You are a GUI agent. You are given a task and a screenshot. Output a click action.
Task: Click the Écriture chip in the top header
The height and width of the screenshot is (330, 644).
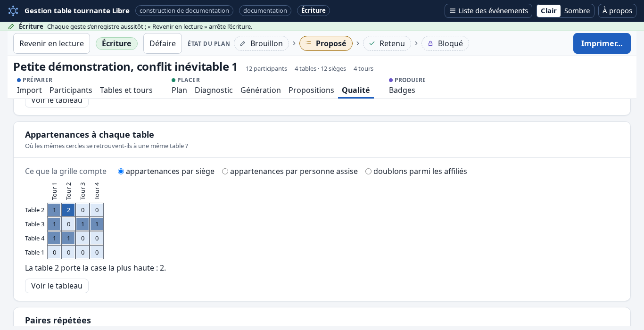314,11
